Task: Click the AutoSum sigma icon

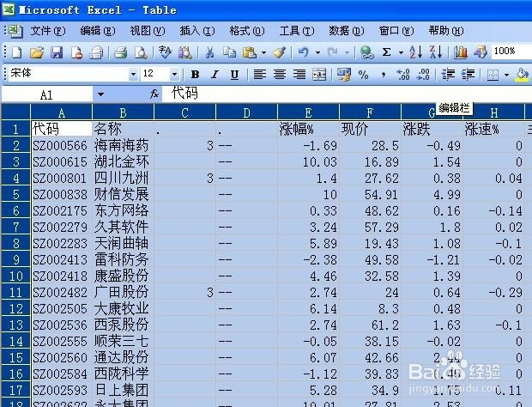Action: [x=386, y=52]
